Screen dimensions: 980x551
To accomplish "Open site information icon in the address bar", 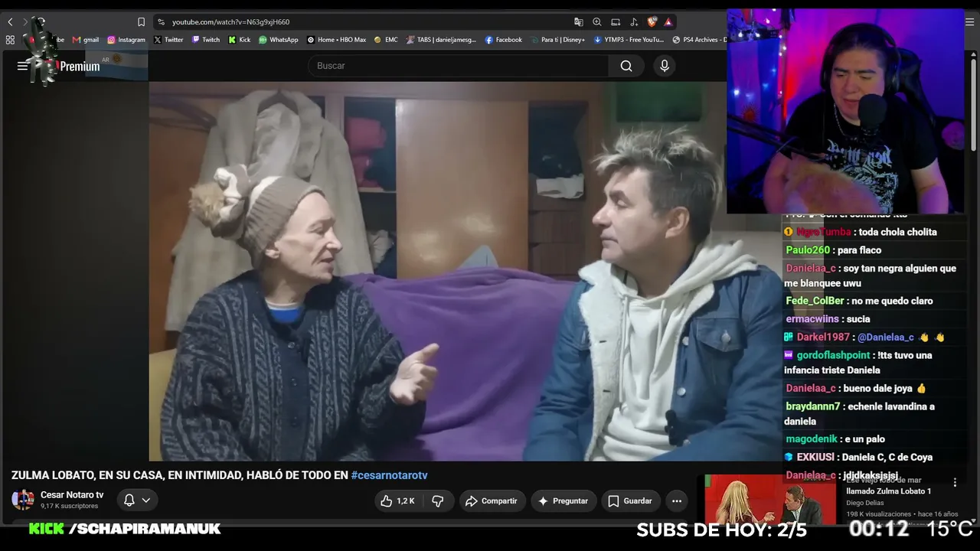I will click(161, 22).
